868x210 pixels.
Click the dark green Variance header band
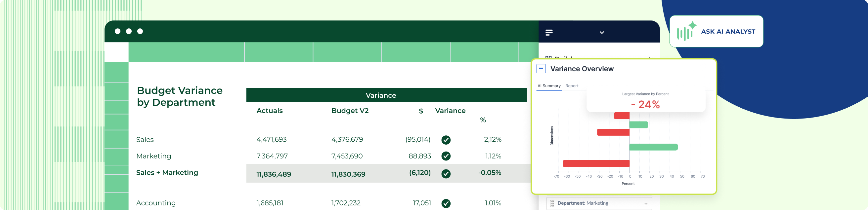coord(386,95)
